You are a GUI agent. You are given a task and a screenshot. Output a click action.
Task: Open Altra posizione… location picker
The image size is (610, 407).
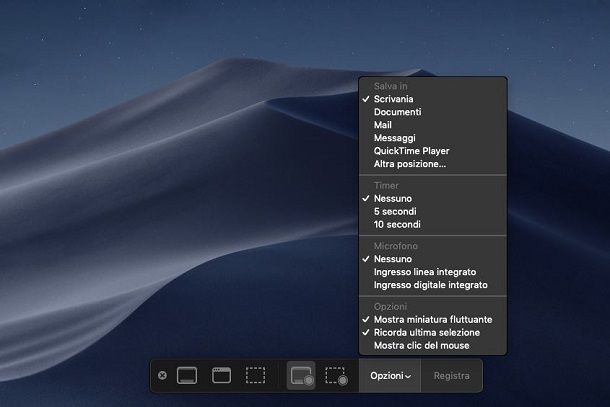tap(433, 164)
